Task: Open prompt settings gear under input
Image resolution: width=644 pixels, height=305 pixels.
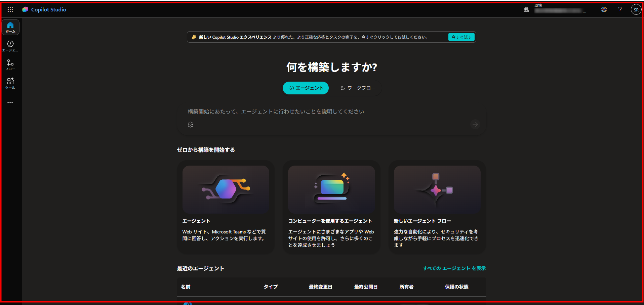Action: pyautogui.click(x=191, y=125)
